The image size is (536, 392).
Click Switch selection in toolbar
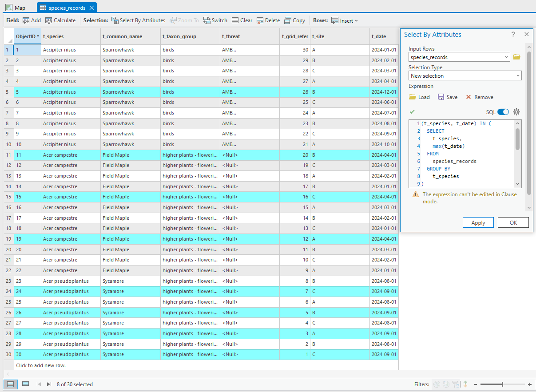(x=215, y=20)
